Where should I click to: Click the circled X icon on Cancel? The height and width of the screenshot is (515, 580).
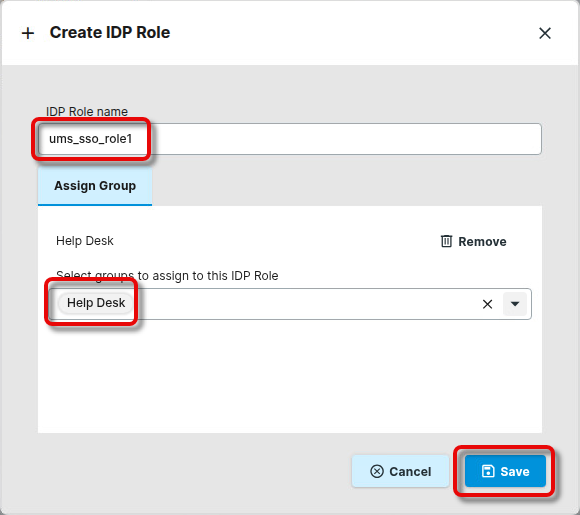point(377,471)
